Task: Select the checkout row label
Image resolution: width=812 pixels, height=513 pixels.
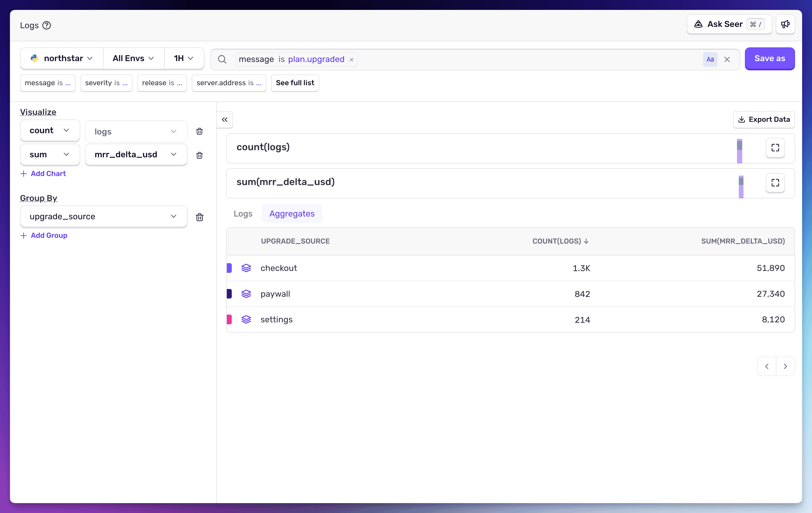Action: (279, 268)
